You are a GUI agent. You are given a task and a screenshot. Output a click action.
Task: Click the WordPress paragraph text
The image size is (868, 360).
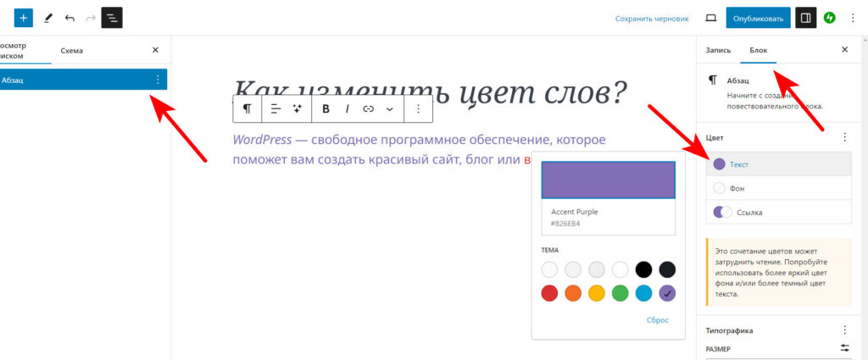(x=420, y=150)
